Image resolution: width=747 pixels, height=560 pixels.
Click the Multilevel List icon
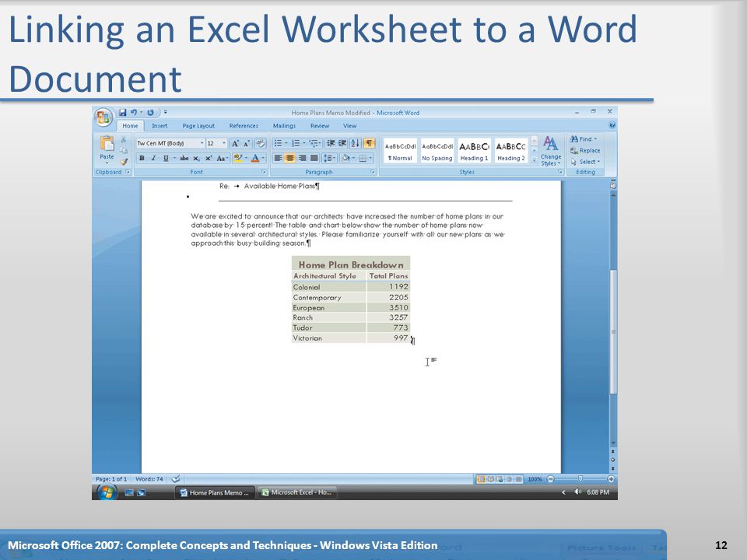coord(315,143)
